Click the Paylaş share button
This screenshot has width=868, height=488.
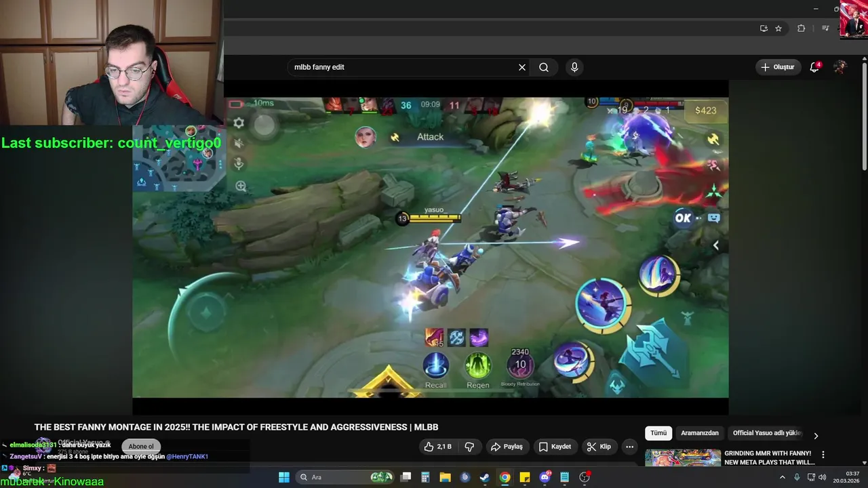click(x=507, y=447)
